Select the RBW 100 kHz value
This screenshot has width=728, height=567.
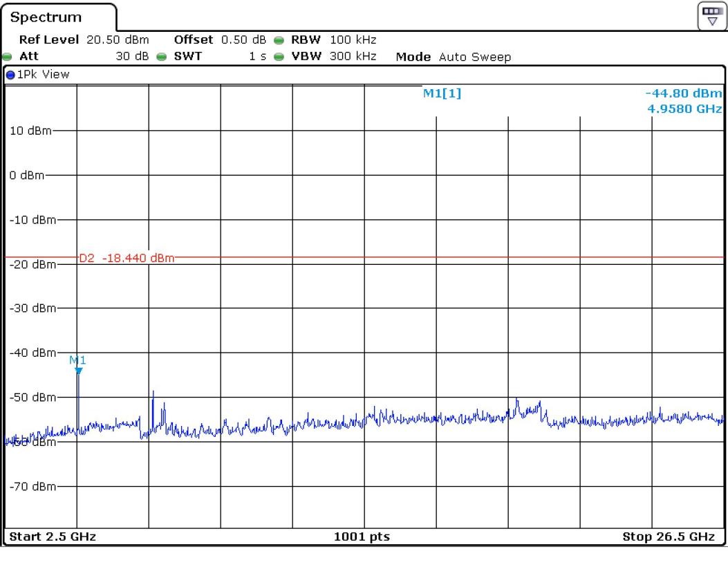click(x=353, y=39)
